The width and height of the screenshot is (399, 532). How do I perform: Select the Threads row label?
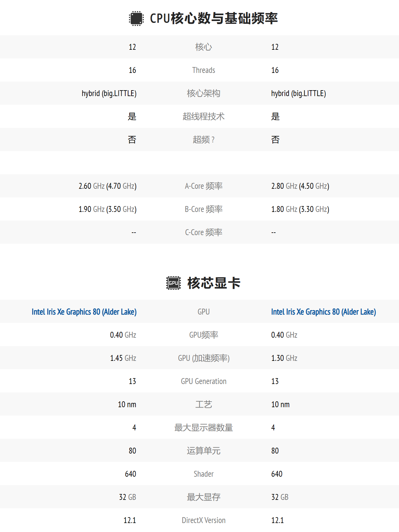pos(204,70)
